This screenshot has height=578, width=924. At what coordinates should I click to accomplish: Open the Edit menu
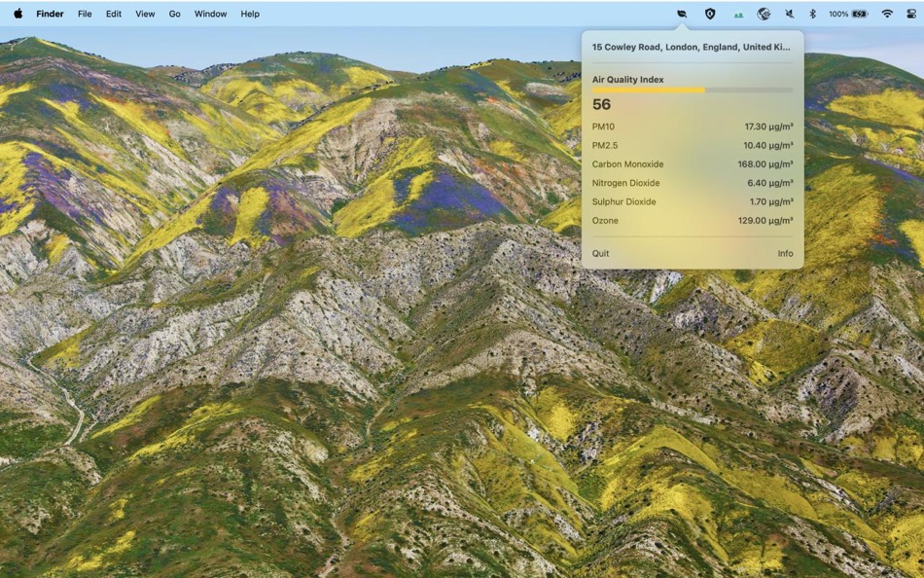pyautogui.click(x=114, y=14)
